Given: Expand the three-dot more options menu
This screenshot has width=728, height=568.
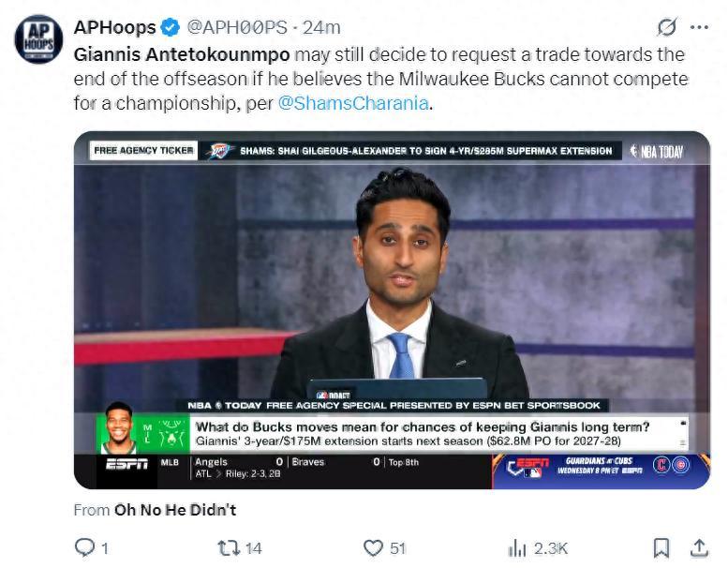Looking at the screenshot, I should (x=699, y=27).
